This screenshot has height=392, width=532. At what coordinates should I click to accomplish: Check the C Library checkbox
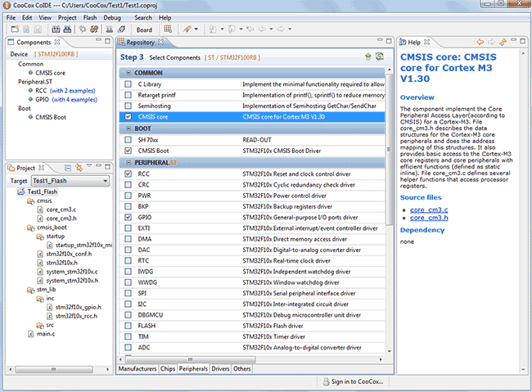128,84
